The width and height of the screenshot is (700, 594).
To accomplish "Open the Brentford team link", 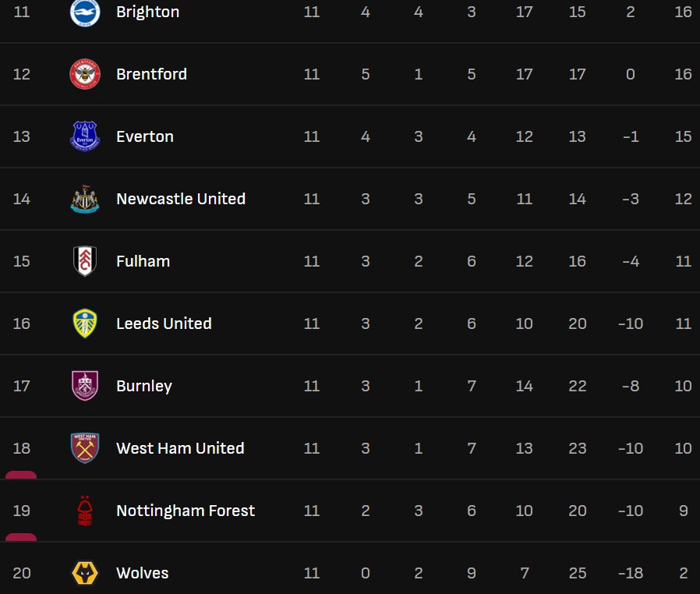I will [x=151, y=74].
